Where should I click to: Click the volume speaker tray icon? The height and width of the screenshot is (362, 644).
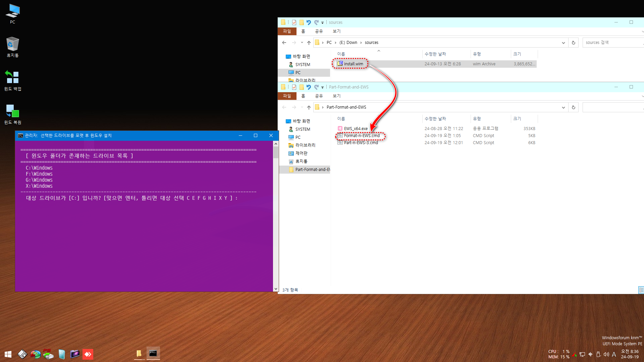pos(606,354)
